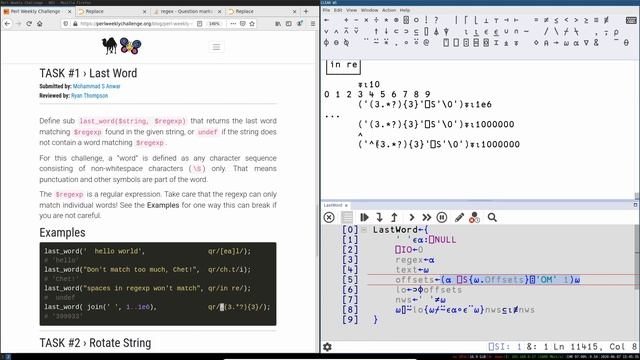Open the File menu in the Dyalog window
Screen dimensions: 640x360
(x=326, y=10)
